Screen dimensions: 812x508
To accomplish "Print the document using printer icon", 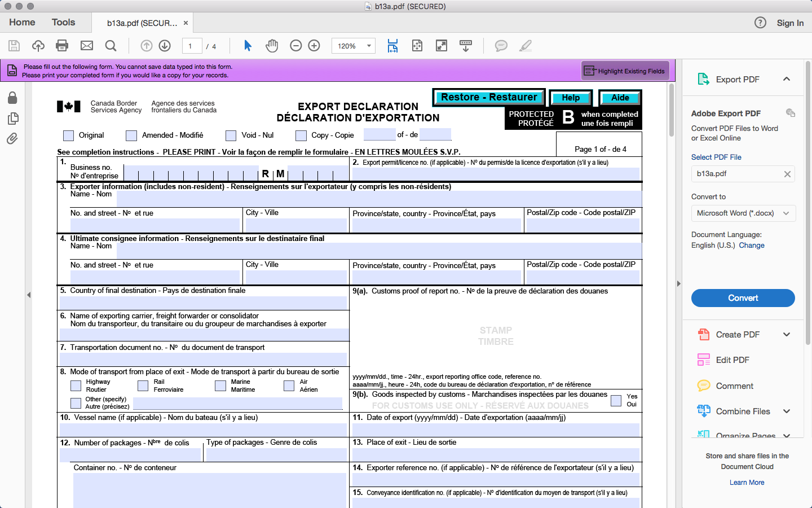I will [x=62, y=46].
